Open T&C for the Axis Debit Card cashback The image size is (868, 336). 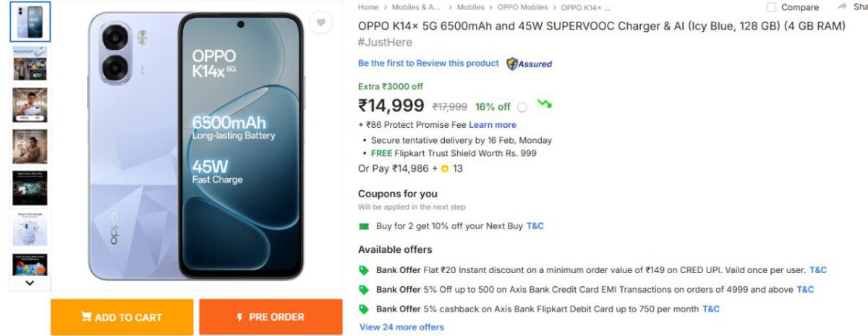[711, 309]
